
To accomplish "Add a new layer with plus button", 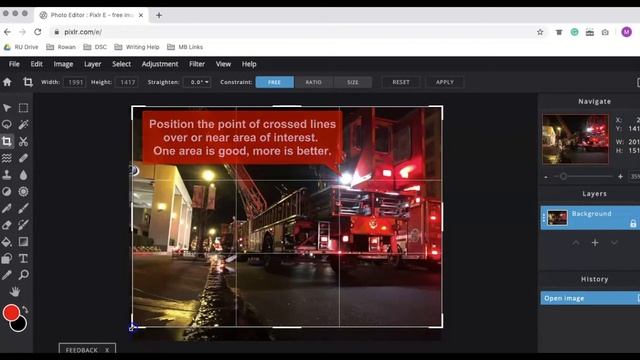I will pos(595,243).
